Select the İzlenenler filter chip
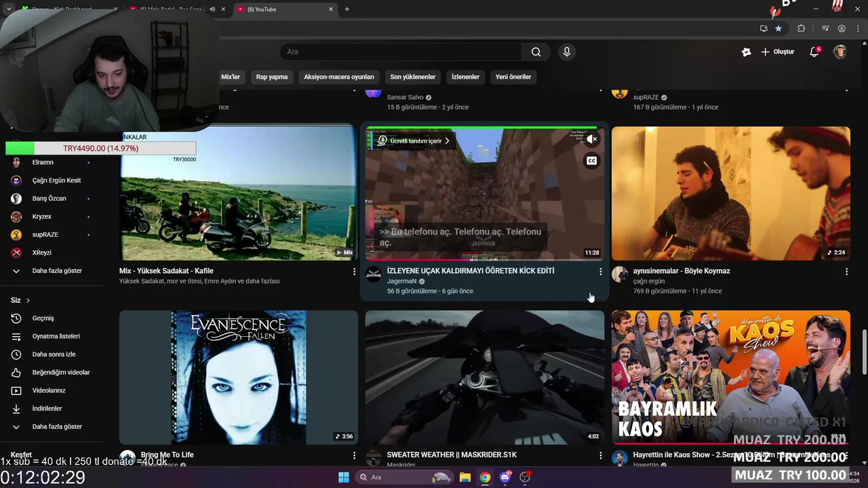The height and width of the screenshot is (488, 868). coord(465,77)
